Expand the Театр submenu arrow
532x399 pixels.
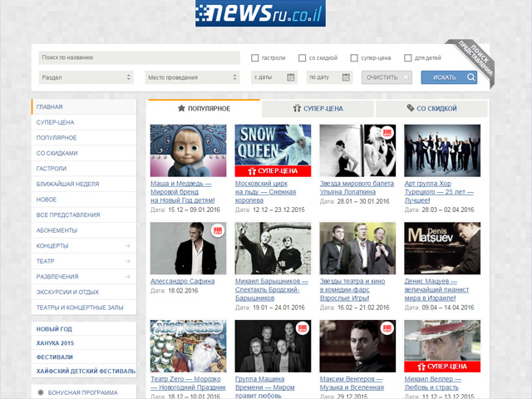coord(127,261)
